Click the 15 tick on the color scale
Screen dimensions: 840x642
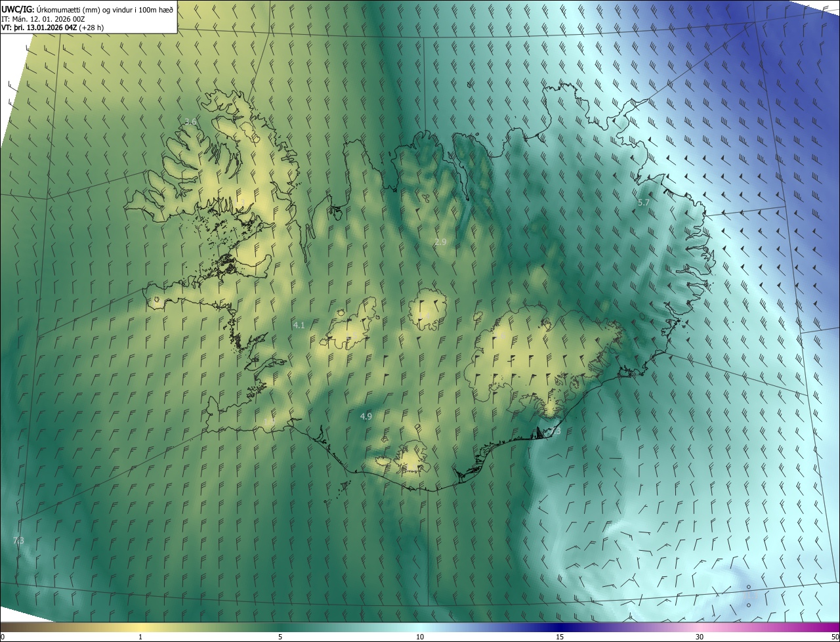point(560,637)
